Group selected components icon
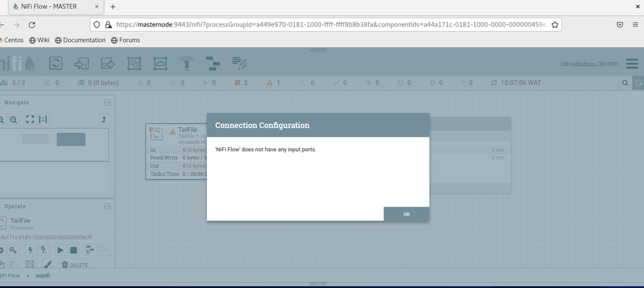 [x=30, y=264]
